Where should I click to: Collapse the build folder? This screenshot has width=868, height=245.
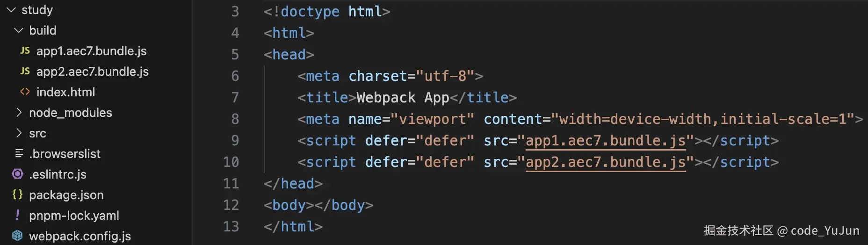click(19, 30)
